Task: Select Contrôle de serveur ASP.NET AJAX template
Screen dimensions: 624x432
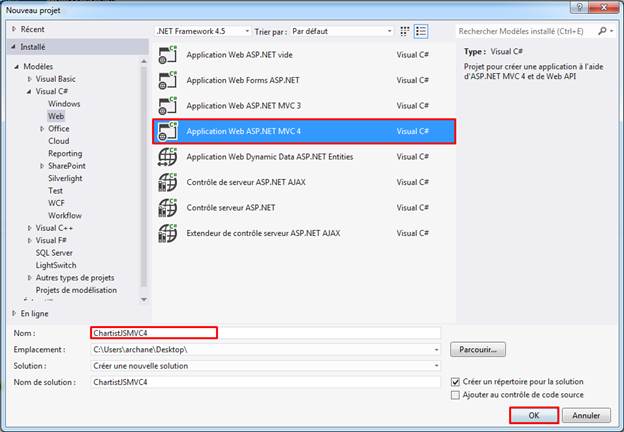Action: coord(304,182)
